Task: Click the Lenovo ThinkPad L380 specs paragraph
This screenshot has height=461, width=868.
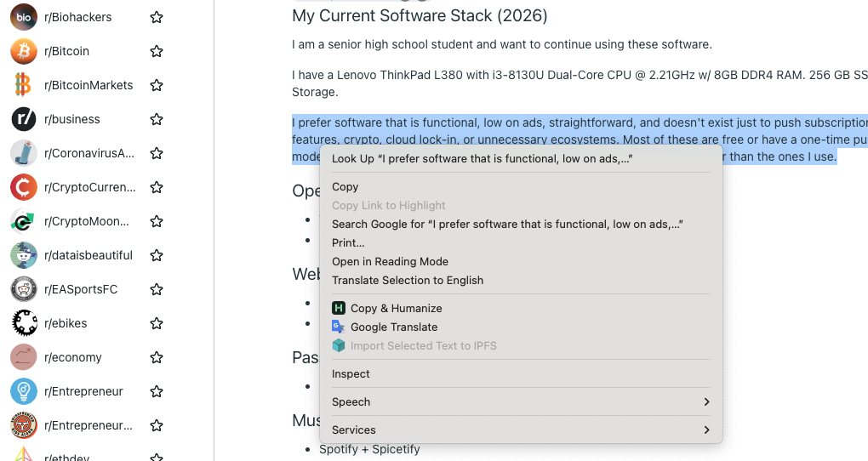Action: (x=580, y=83)
